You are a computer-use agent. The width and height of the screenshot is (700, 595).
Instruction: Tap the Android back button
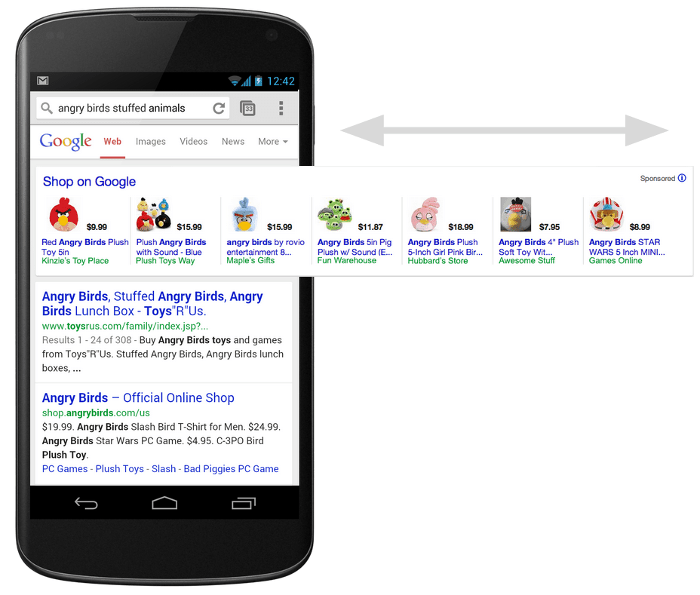86,504
